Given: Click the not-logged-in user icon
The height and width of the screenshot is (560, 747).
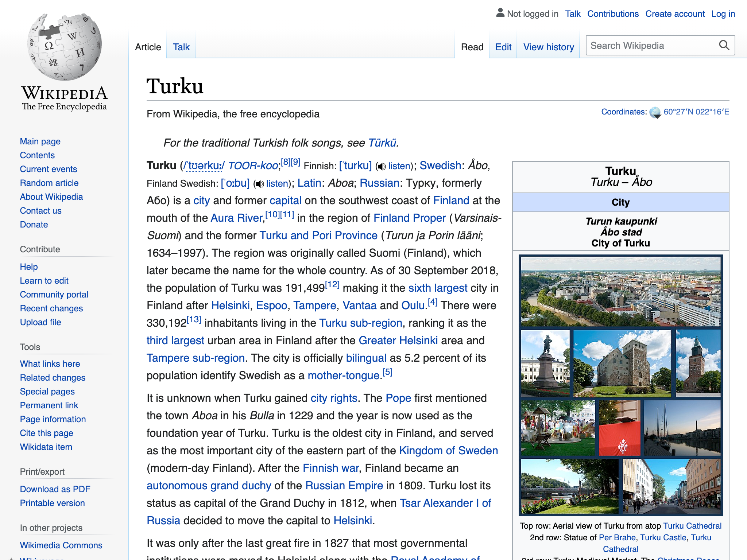Looking at the screenshot, I should 500,13.
